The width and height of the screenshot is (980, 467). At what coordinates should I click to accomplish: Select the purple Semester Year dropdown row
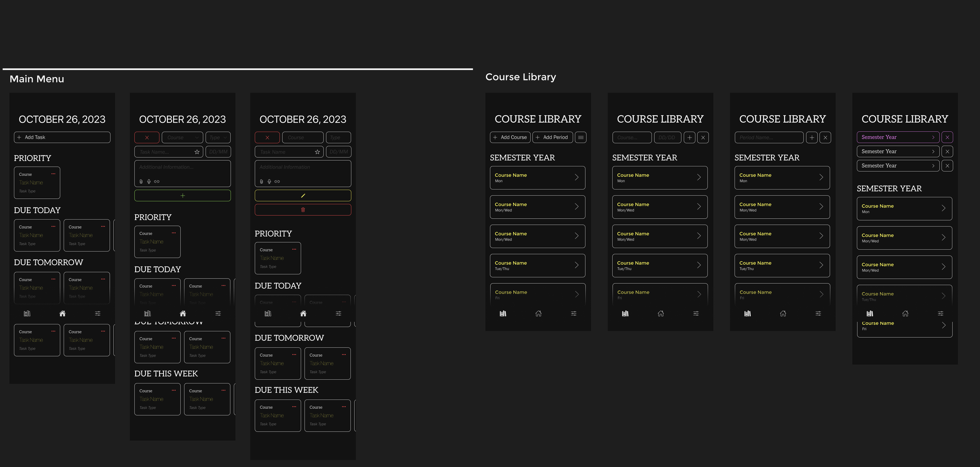(x=898, y=137)
